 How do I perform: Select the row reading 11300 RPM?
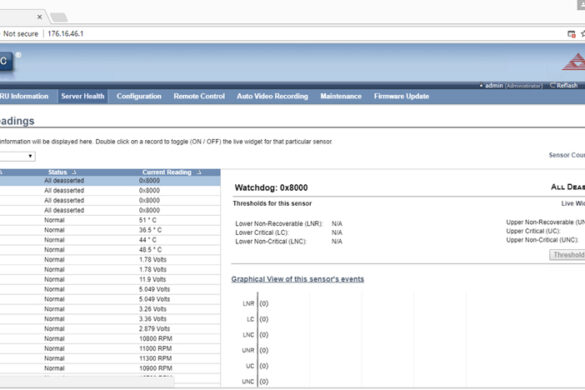pyautogui.click(x=110, y=358)
